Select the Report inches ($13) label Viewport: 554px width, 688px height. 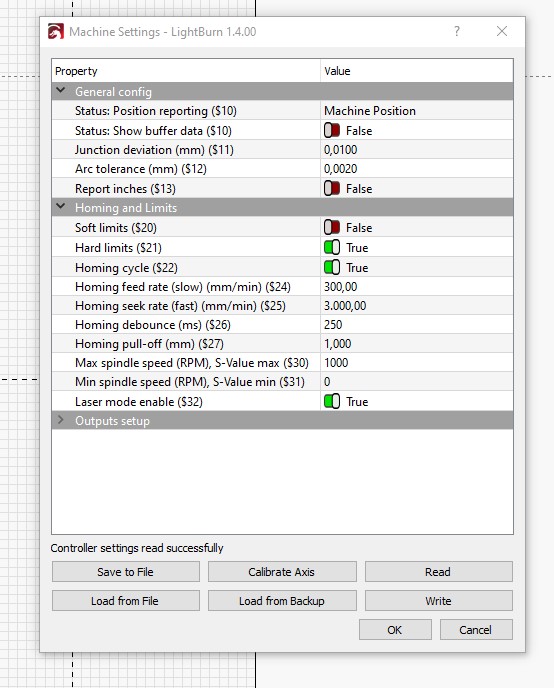tap(125, 189)
